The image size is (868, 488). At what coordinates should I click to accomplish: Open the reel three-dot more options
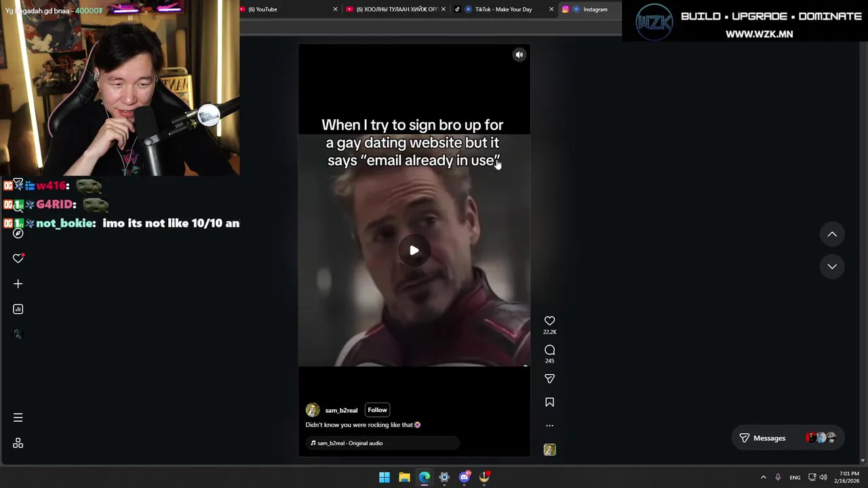point(549,426)
